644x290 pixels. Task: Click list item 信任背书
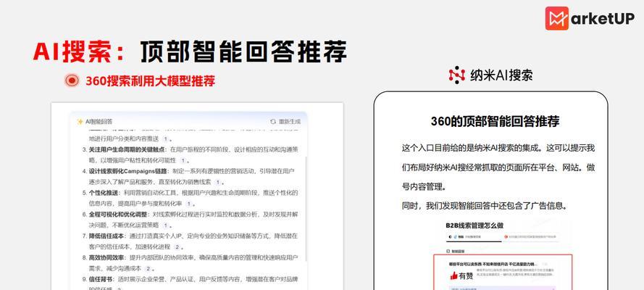coord(102,279)
